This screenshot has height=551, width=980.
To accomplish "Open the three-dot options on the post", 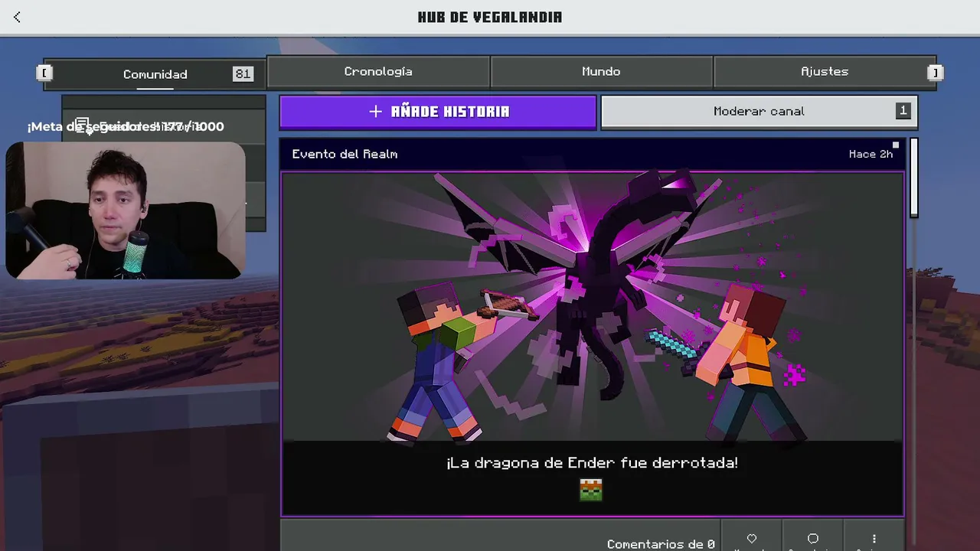I will (874, 539).
